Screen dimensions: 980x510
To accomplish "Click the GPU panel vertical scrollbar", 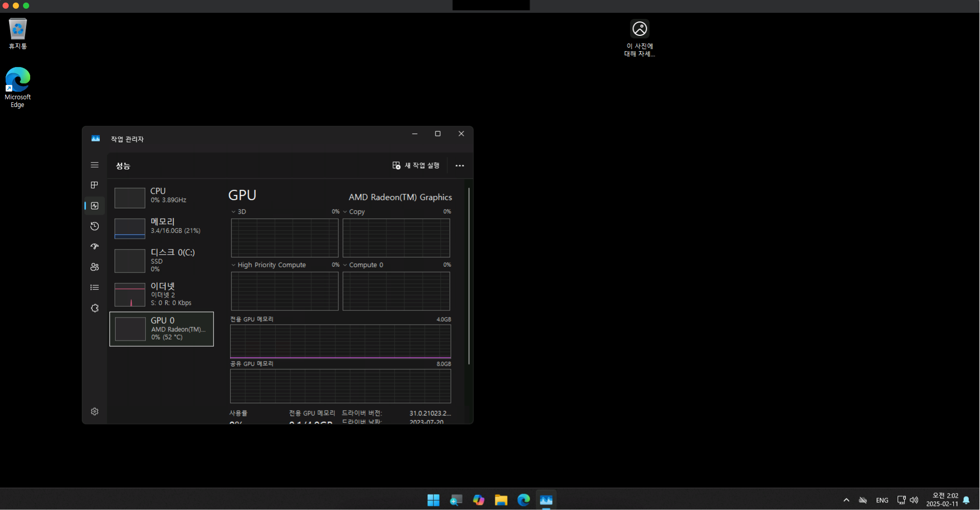I will (469, 277).
